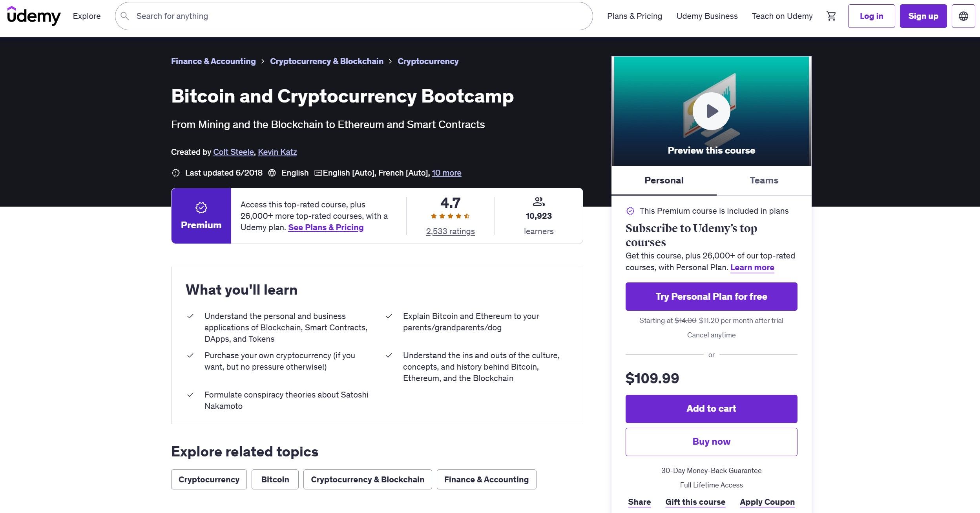Click the Apply Coupon link
The image size is (980, 513).
(767, 502)
